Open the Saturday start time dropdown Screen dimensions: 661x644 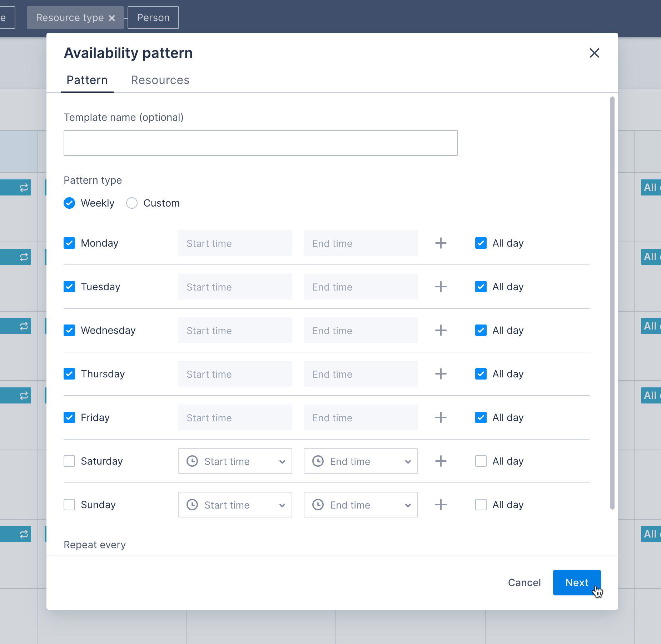283,461
